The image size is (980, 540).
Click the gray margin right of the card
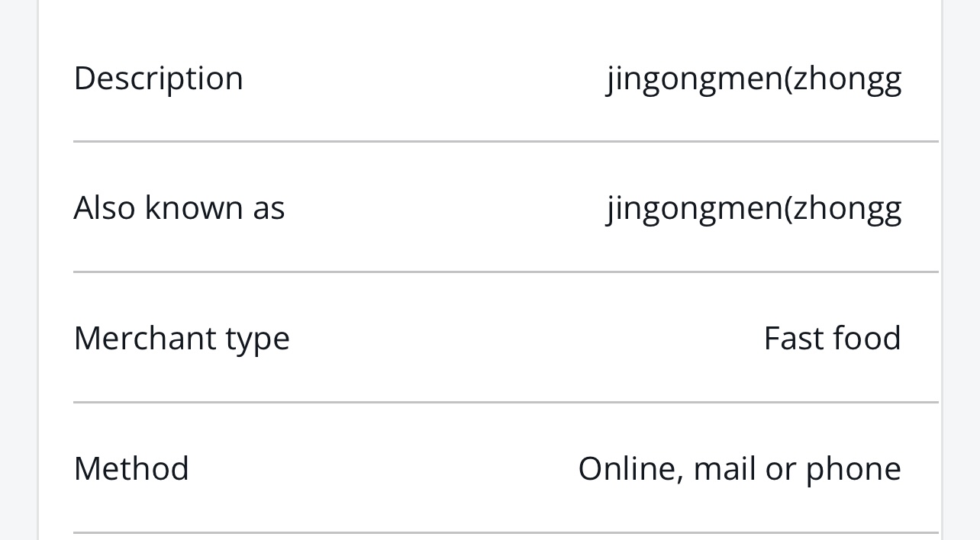962,270
